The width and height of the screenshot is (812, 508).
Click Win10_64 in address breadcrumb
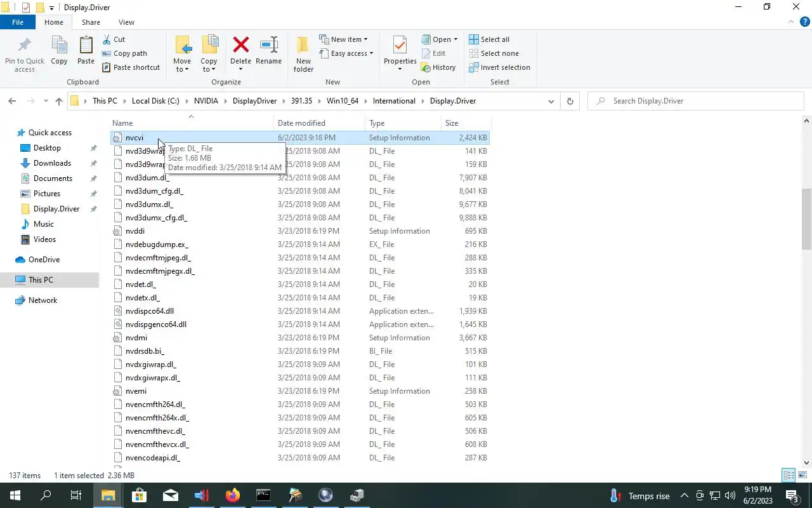pyautogui.click(x=343, y=101)
